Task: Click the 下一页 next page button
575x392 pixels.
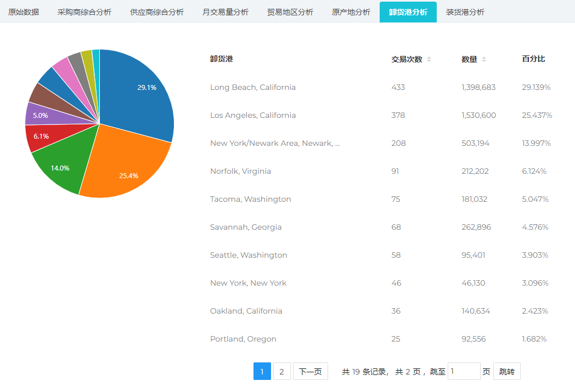Action: (x=311, y=372)
